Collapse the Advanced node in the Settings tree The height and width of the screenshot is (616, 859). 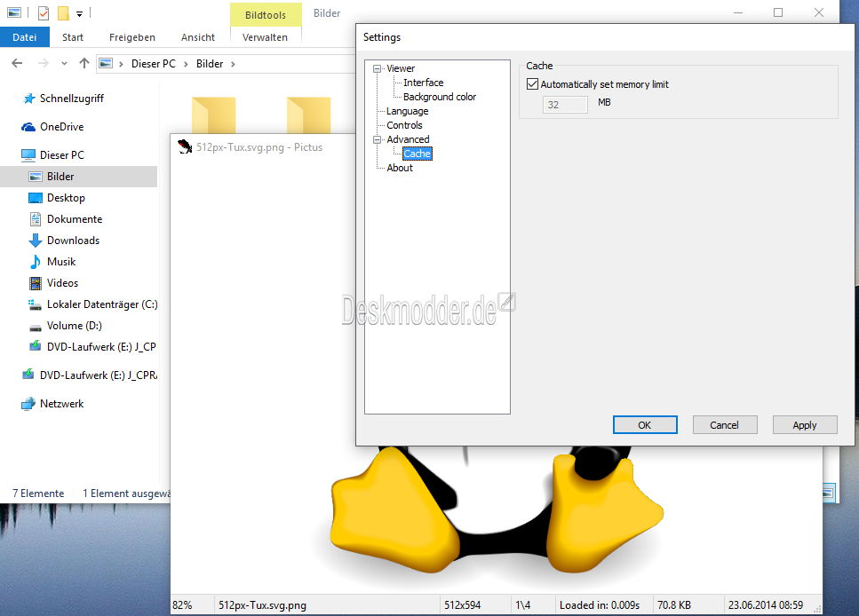377,139
